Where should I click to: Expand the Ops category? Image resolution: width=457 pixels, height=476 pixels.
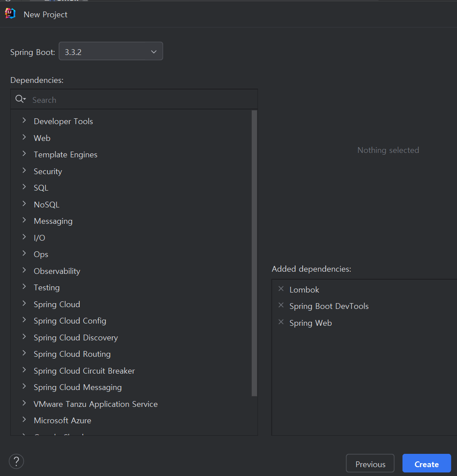[24, 253]
